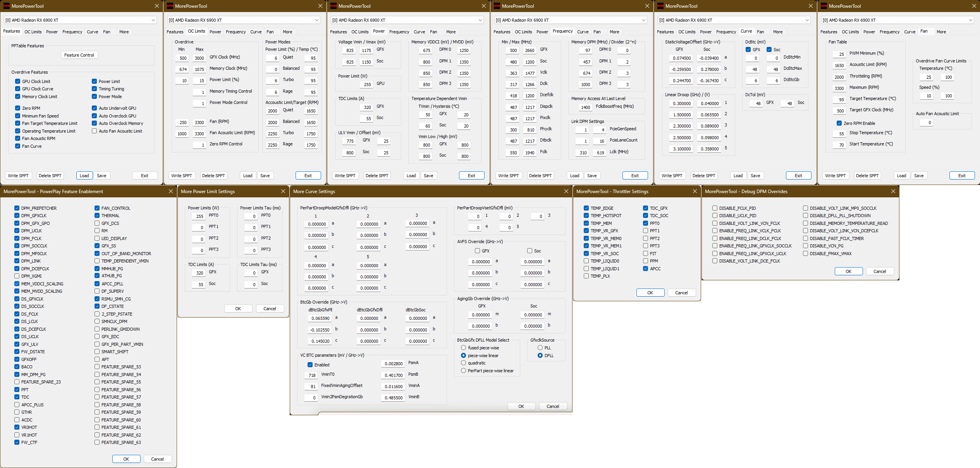The height and width of the screenshot is (468, 980).
Task: Open the OC Limits tab in the Overdrive Features window
Action: click(33, 32)
